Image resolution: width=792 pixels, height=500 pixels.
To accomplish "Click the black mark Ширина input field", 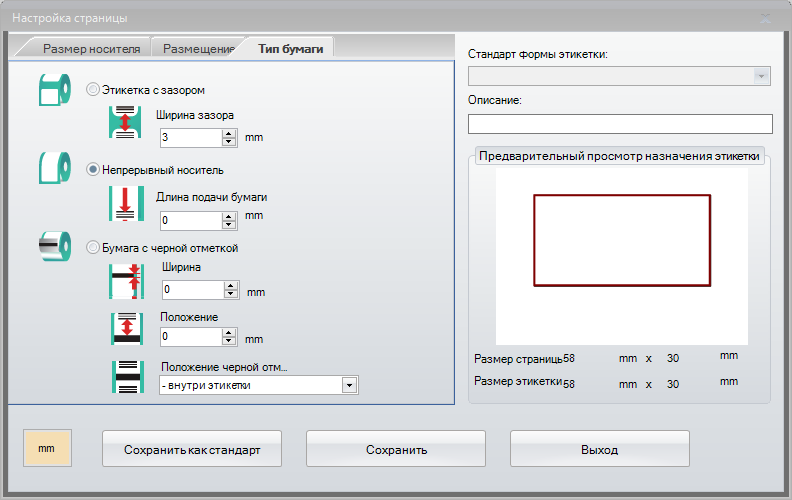I will pos(193,290).
